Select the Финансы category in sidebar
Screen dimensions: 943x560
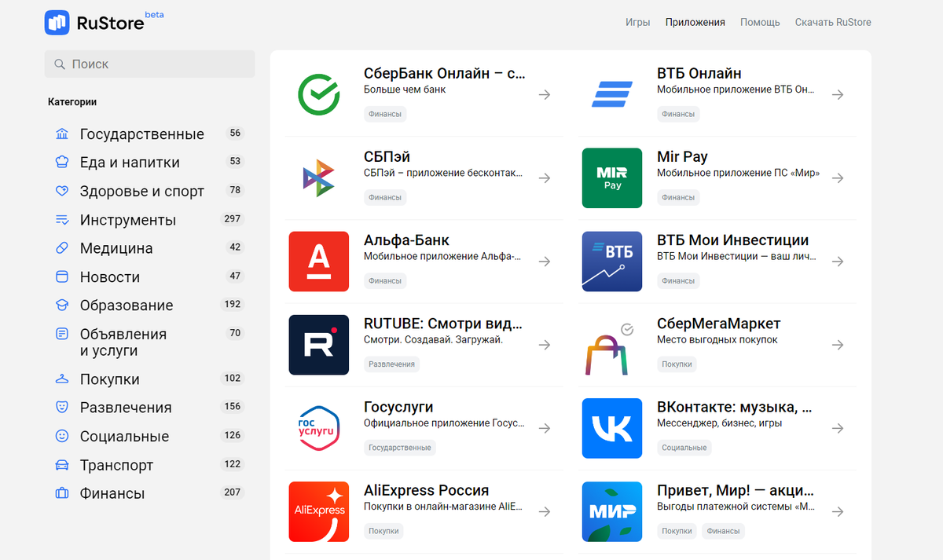(x=149, y=494)
